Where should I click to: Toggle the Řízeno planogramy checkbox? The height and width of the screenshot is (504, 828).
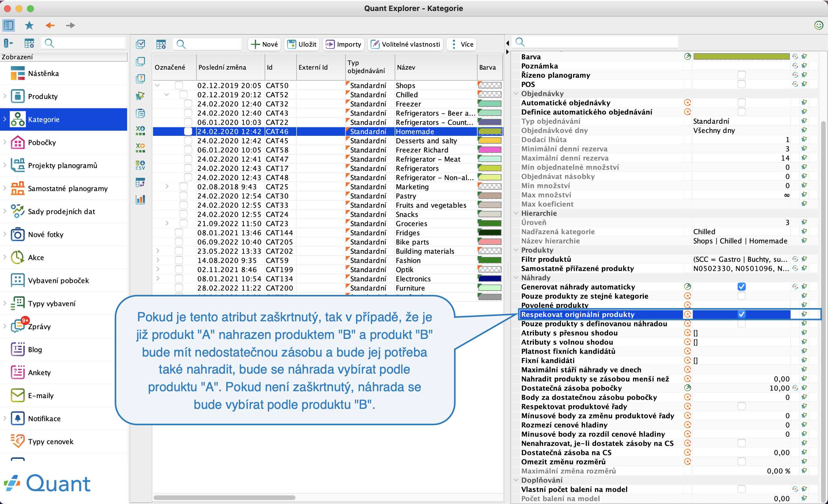tap(741, 75)
